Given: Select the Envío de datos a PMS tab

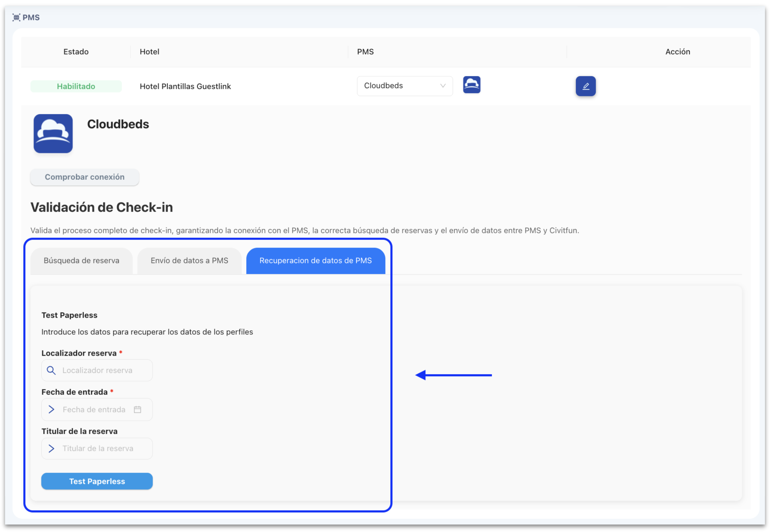Looking at the screenshot, I should pos(189,260).
